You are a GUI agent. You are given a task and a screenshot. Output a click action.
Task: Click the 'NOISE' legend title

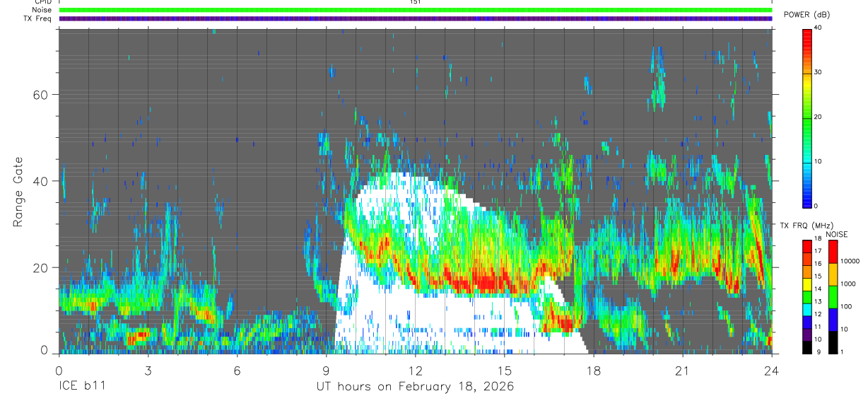pyautogui.click(x=838, y=234)
